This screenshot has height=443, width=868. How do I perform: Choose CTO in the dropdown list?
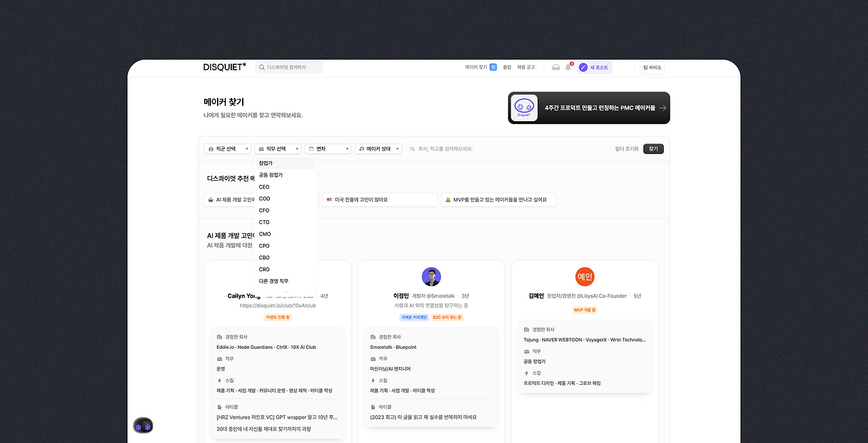285,222
